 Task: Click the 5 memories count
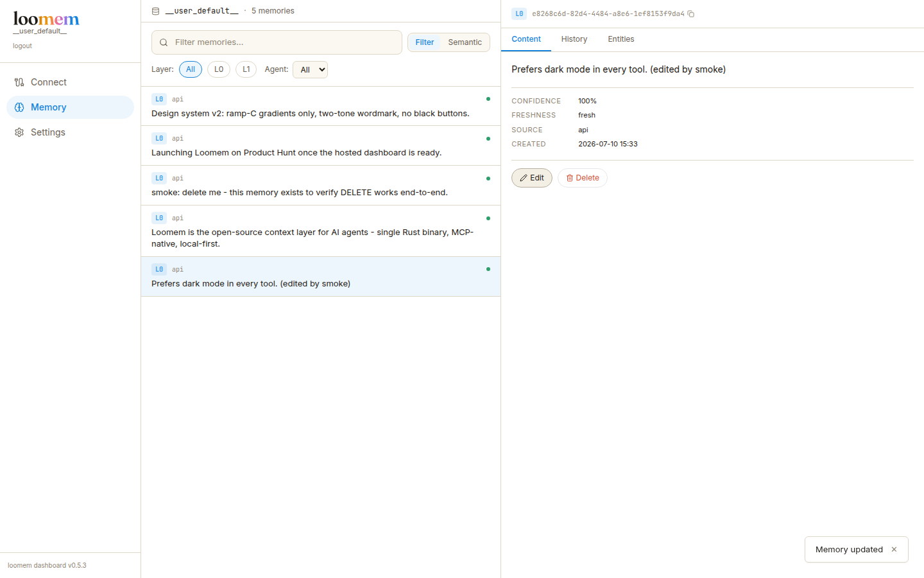(273, 11)
